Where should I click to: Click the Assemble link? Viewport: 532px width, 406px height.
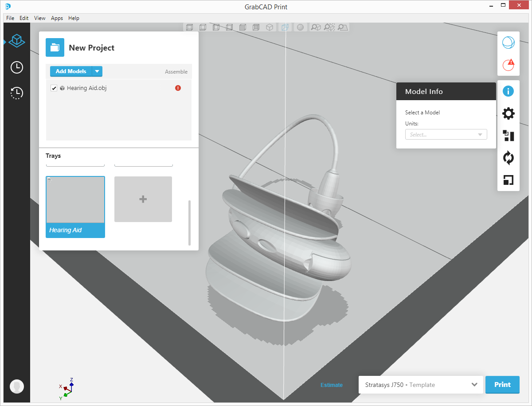[176, 72]
